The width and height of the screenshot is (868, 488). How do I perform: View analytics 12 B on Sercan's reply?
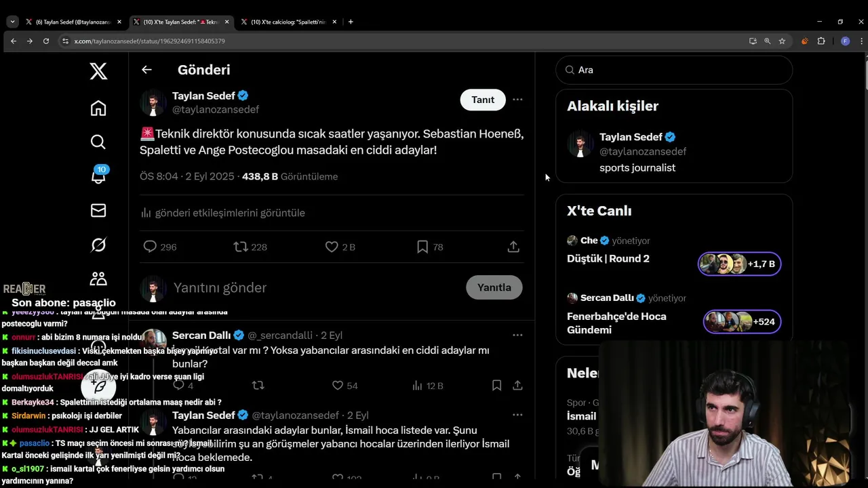(428, 386)
